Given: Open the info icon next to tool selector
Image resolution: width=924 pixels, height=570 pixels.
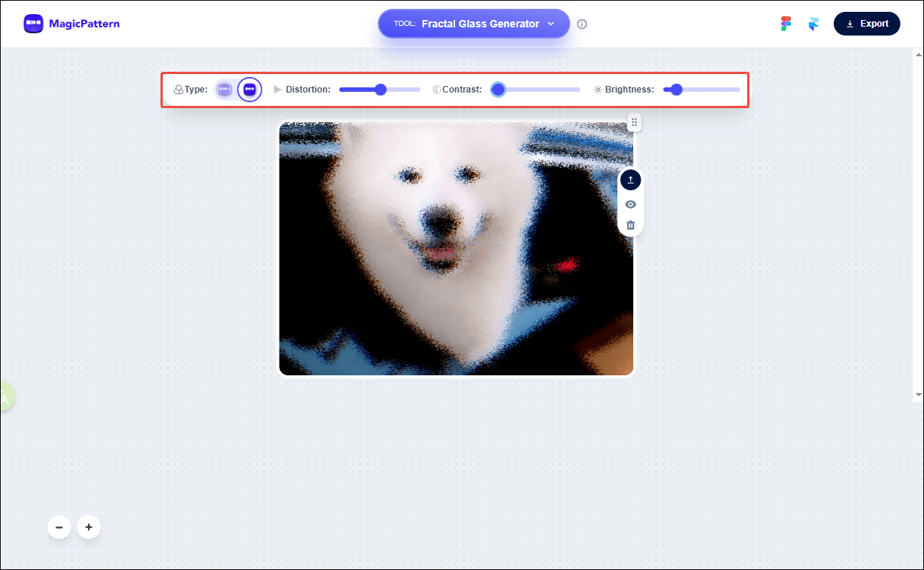Looking at the screenshot, I should pos(582,24).
